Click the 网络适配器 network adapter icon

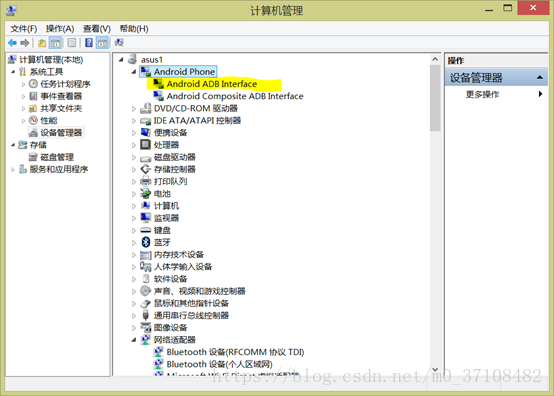(146, 340)
